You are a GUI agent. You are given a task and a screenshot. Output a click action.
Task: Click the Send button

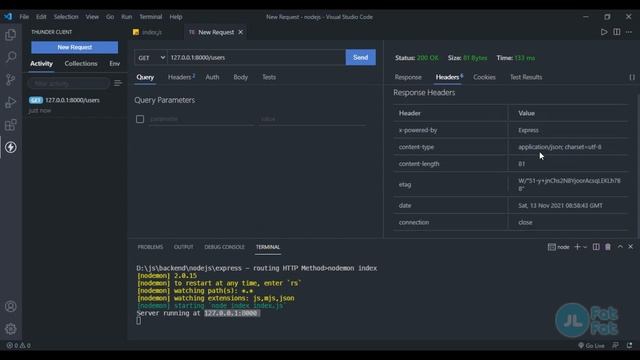(360, 58)
